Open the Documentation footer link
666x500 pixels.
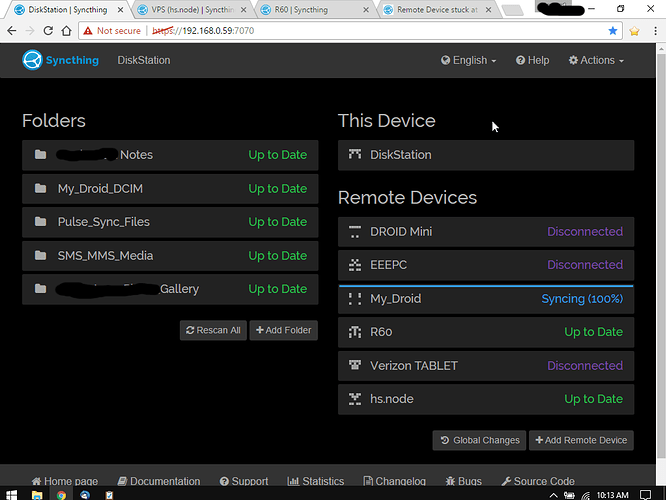tap(159, 481)
